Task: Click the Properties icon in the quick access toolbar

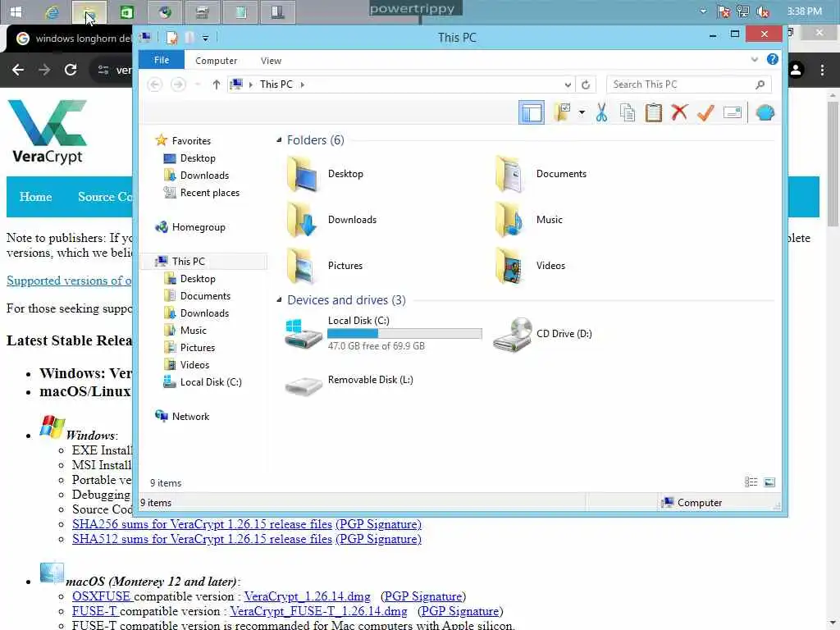Action: [172, 38]
